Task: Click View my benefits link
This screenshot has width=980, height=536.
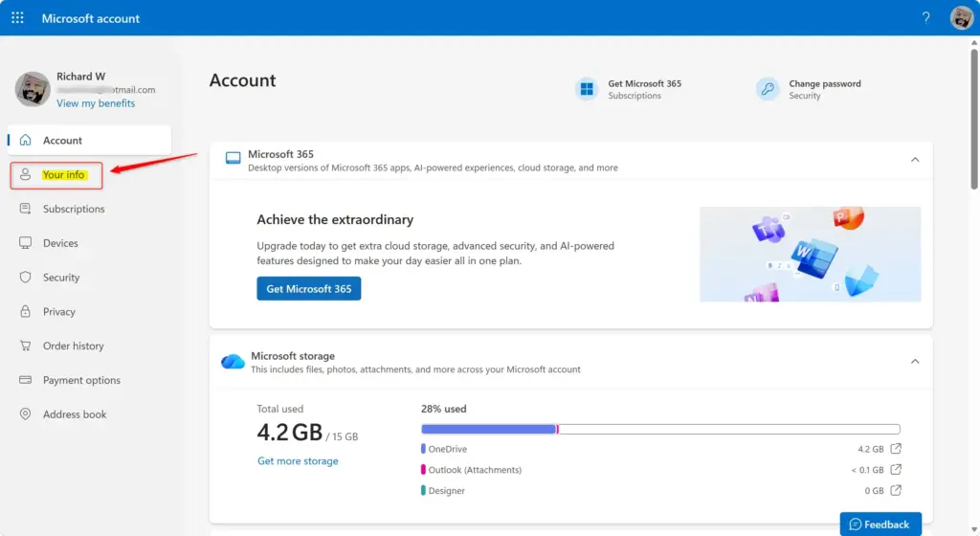Action: point(96,103)
